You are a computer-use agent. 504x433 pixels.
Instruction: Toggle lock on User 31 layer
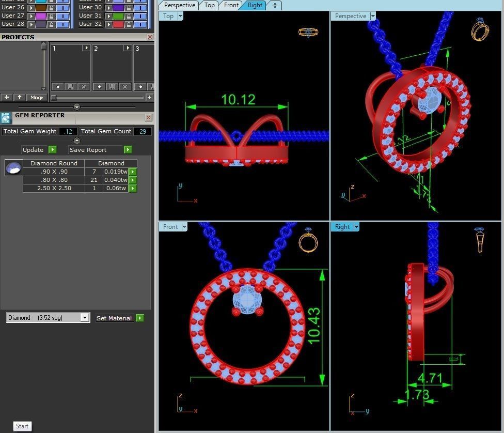[129, 16]
